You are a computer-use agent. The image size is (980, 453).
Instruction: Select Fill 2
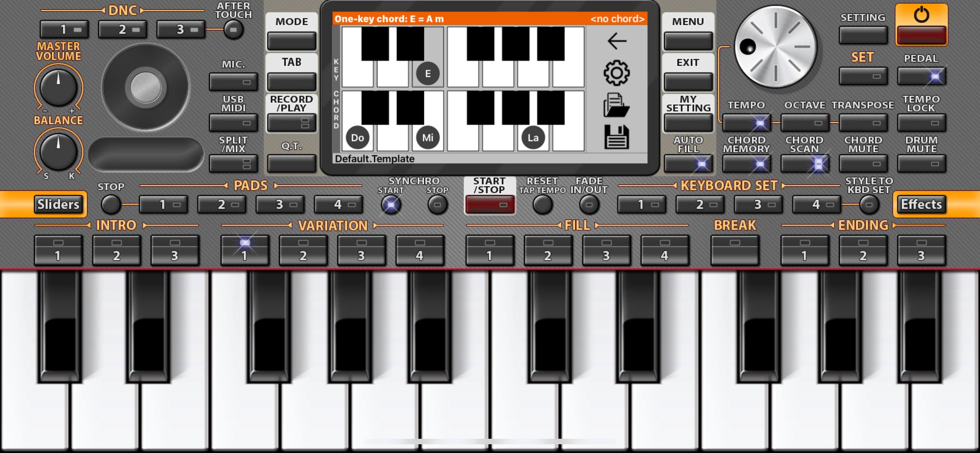(548, 250)
